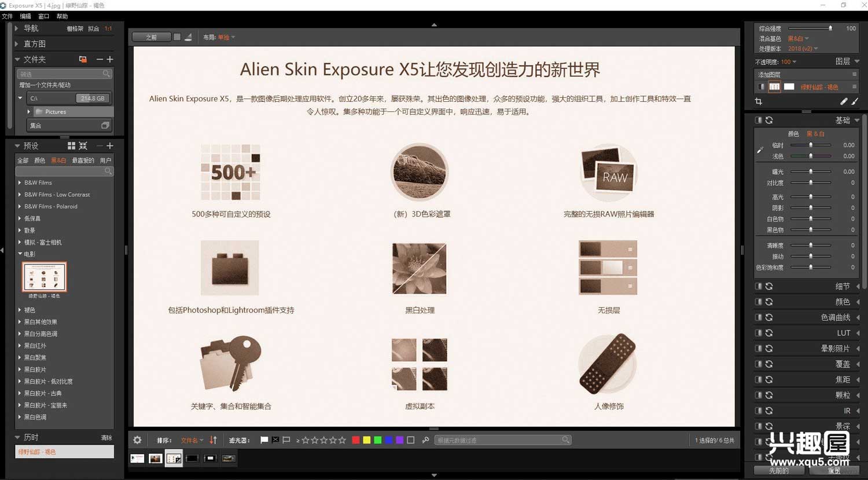Open filmstrip settings gear
The image size is (868, 480).
tap(137, 440)
